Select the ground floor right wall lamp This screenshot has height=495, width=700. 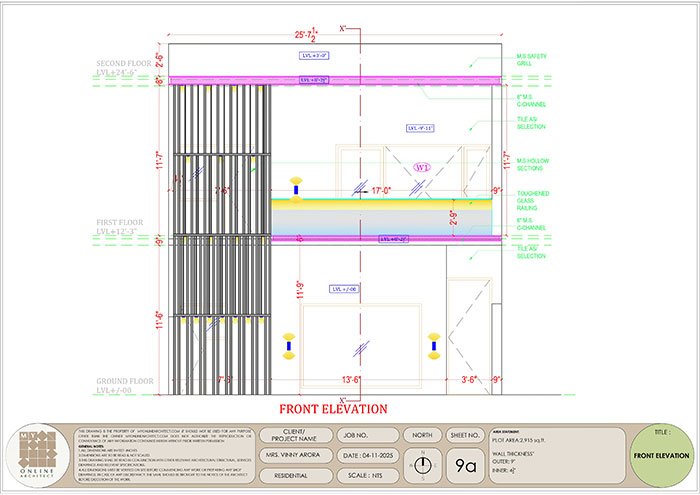434,346
